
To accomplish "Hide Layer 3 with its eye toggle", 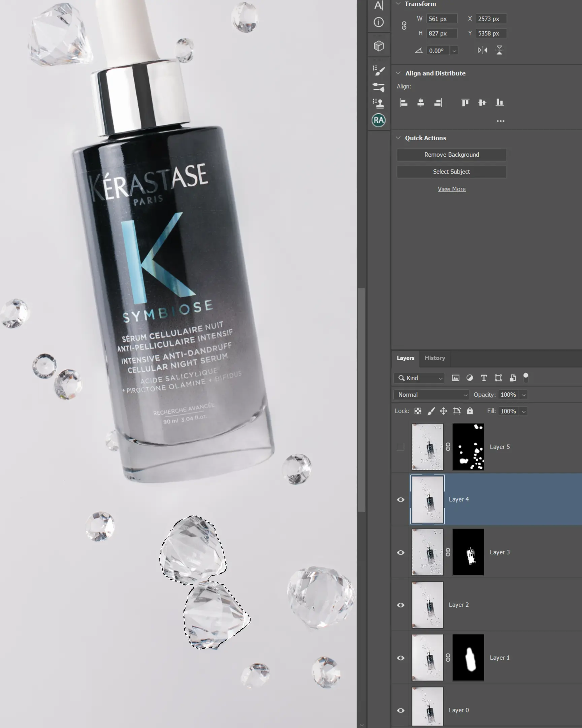I will [401, 552].
